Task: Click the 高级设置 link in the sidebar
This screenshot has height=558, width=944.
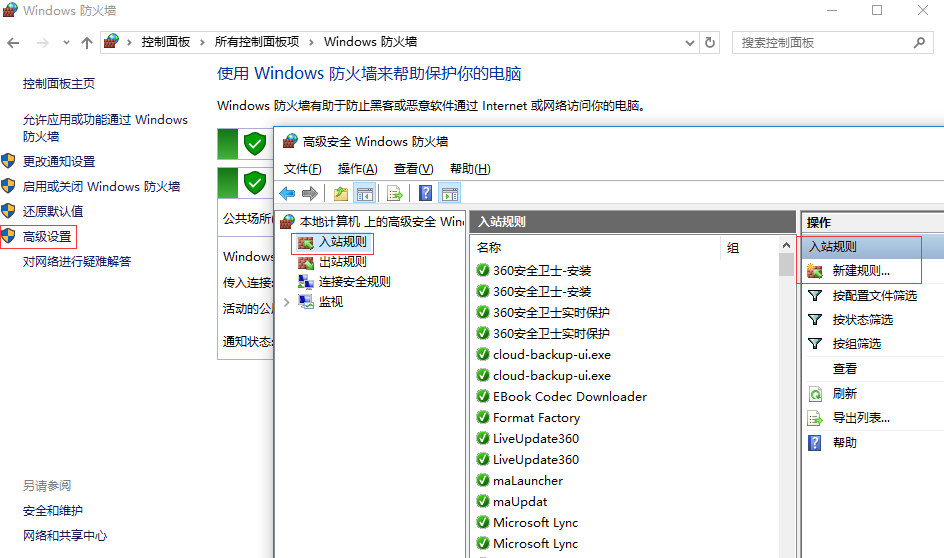Action: 47,237
